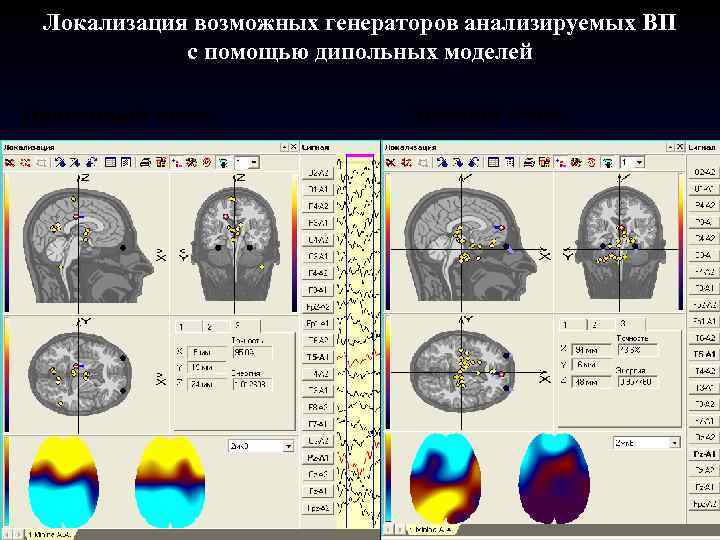Select tab 2 in left dipole coordinates panel

click(x=215, y=326)
